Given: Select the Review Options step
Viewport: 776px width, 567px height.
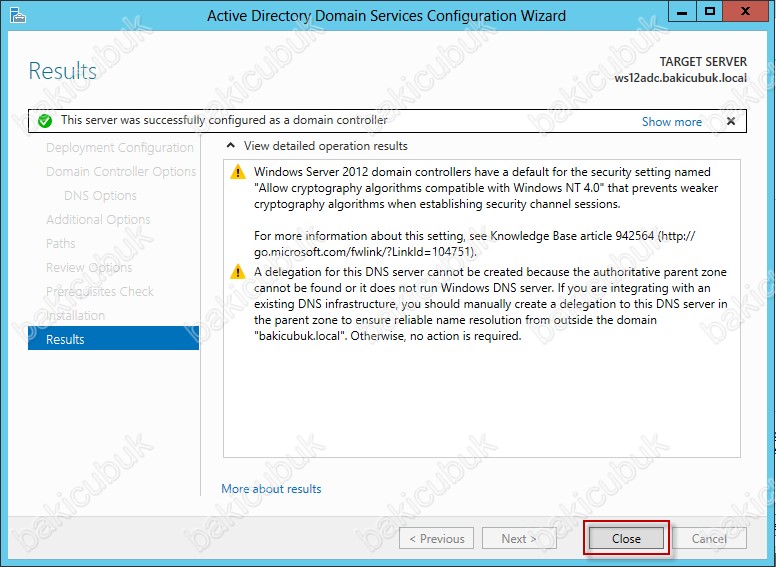Looking at the screenshot, I should point(89,267).
